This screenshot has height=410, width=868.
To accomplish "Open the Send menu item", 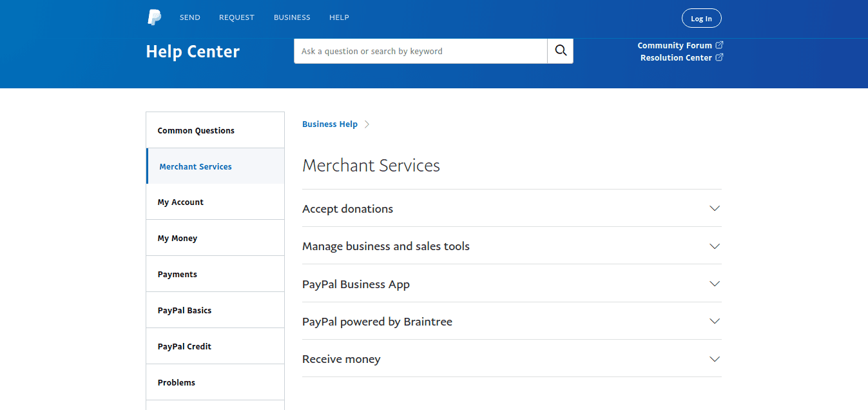I will click(x=189, y=17).
